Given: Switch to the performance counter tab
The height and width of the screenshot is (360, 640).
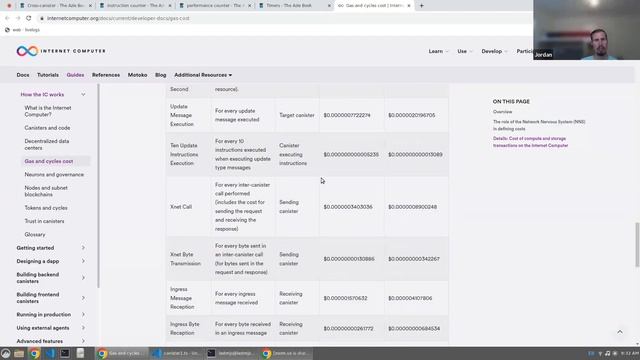Looking at the screenshot, I should pos(215,6).
